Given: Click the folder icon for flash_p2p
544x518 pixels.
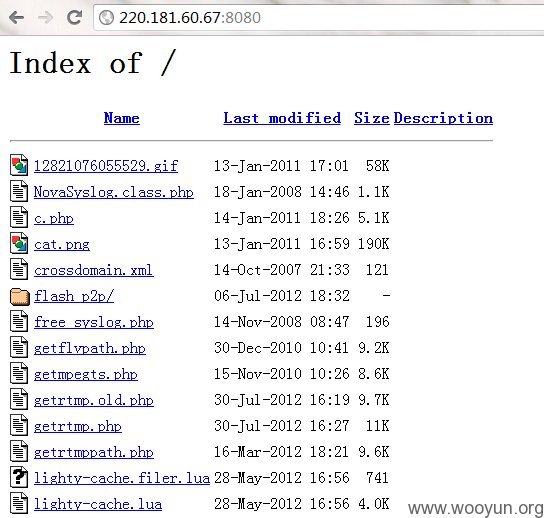Looking at the screenshot, I should (x=19, y=297).
